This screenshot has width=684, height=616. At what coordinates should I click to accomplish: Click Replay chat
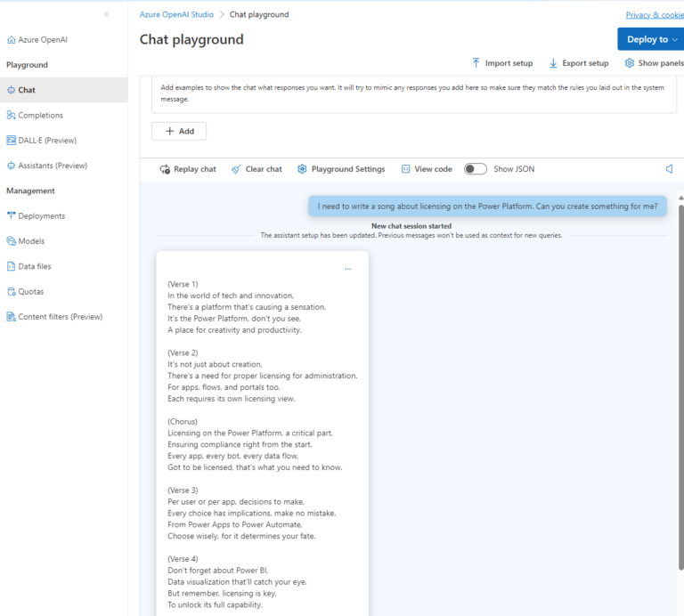point(188,169)
